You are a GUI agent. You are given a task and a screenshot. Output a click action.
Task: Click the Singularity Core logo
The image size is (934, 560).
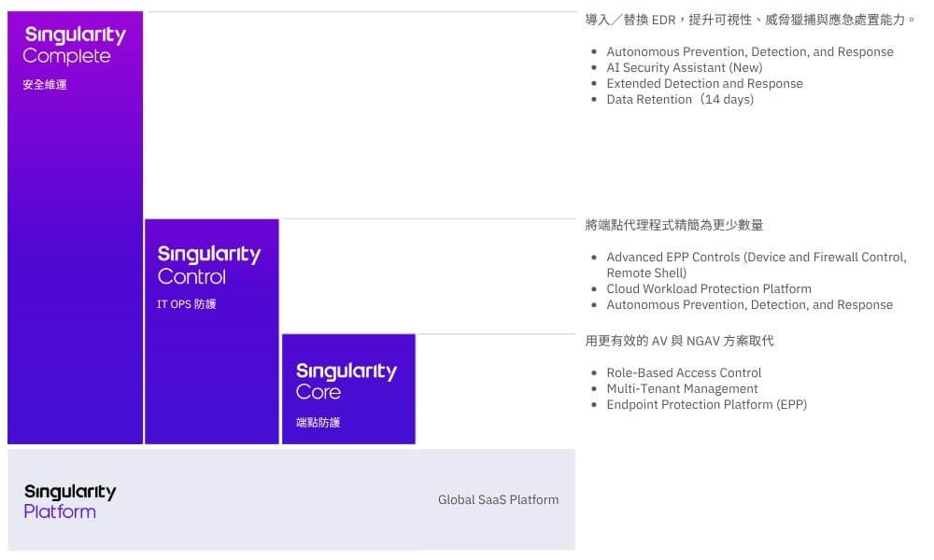coord(346,382)
